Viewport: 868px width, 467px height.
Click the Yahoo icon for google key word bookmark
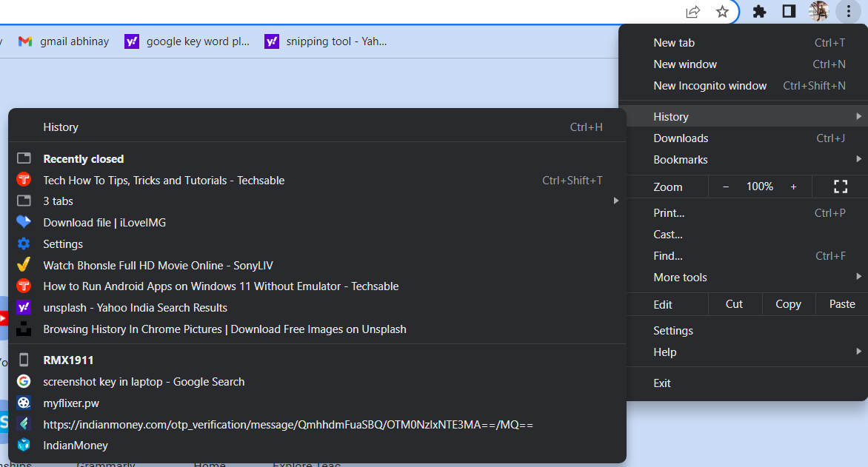(x=132, y=41)
